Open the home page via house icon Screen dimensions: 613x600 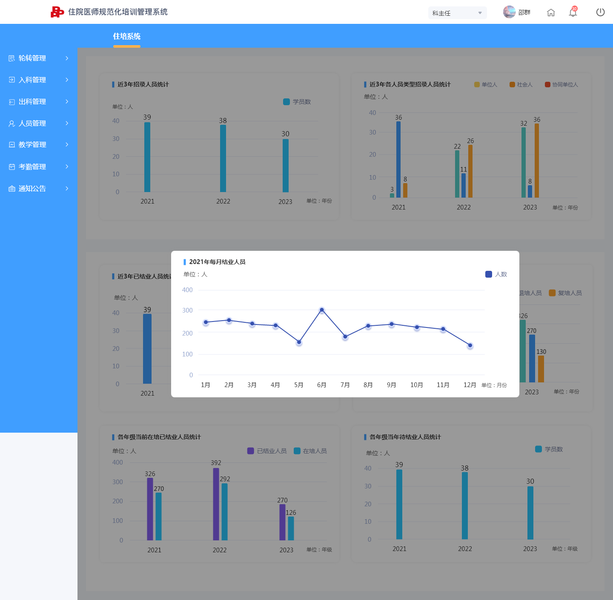coord(550,13)
